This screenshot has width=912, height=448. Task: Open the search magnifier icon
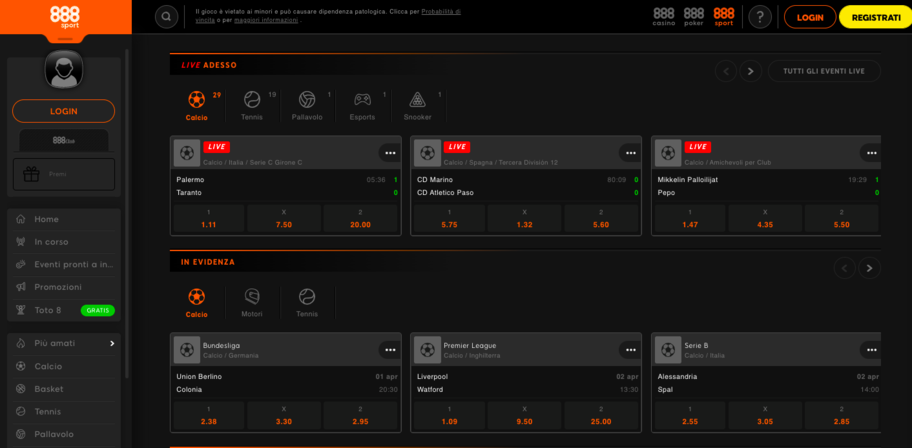(x=166, y=17)
